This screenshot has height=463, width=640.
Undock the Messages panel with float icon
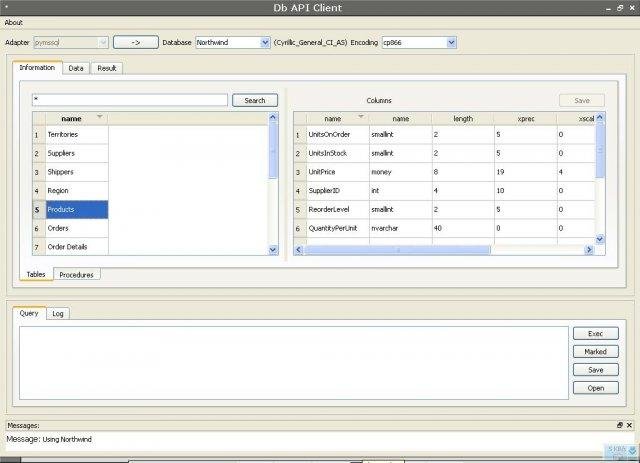(620, 425)
